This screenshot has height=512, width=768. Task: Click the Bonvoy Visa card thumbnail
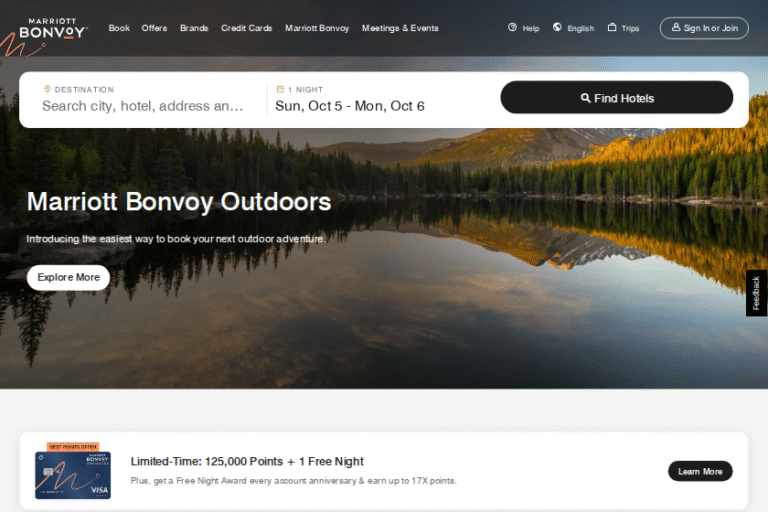[x=73, y=471]
